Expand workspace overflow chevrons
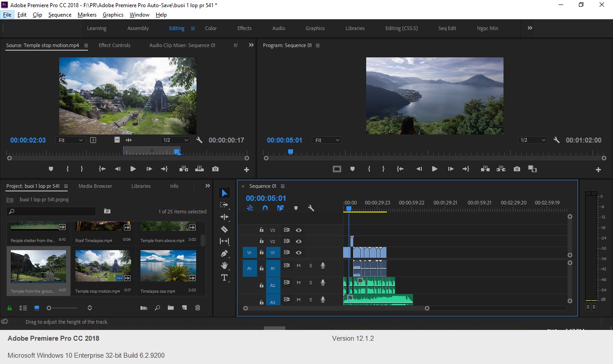Image resolution: width=613 pixels, height=364 pixels. point(530,28)
